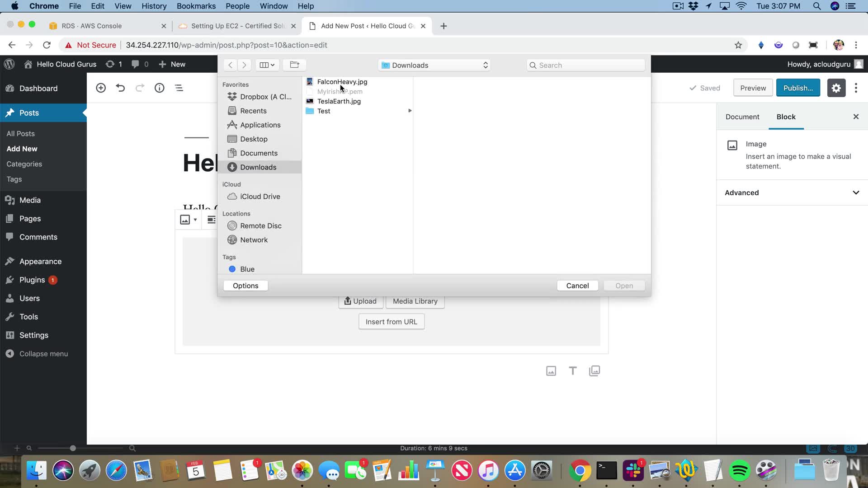Screen dimensions: 868x488
Task: Click the Search field in file dialog
Action: pos(586,65)
